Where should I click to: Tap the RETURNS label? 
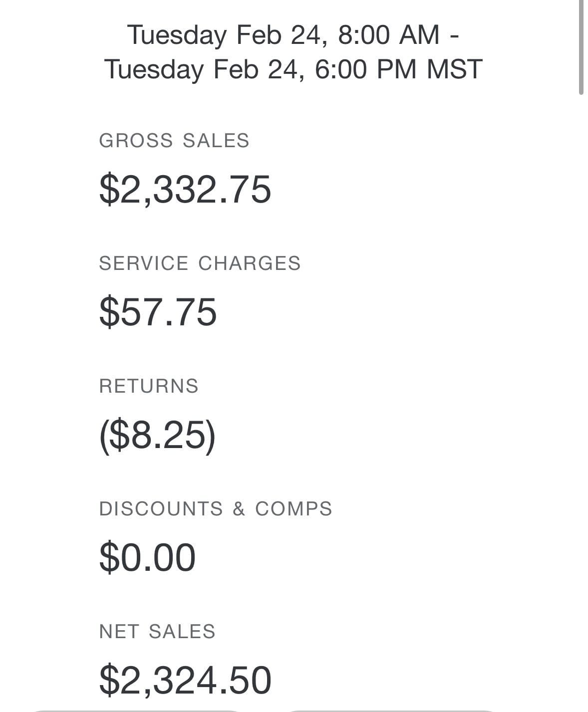pos(149,386)
